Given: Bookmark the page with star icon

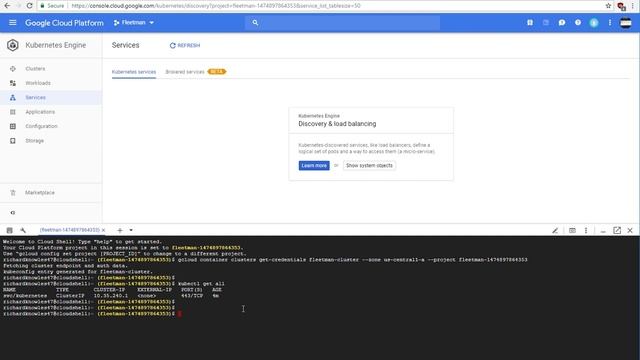Looking at the screenshot, I should click(608, 6).
